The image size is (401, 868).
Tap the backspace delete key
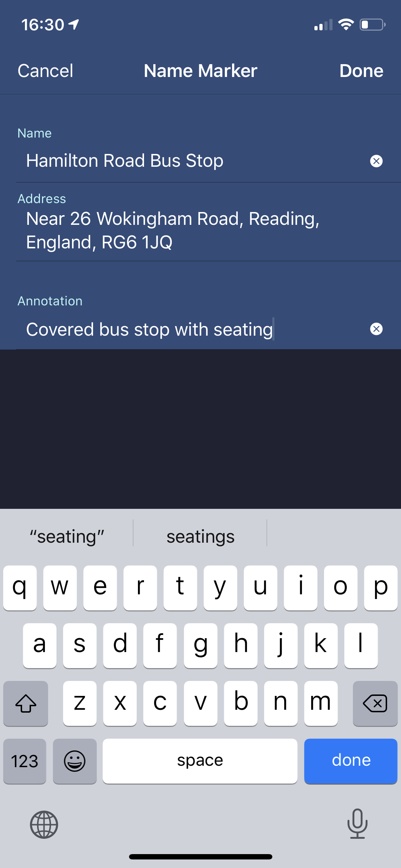(375, 703)
